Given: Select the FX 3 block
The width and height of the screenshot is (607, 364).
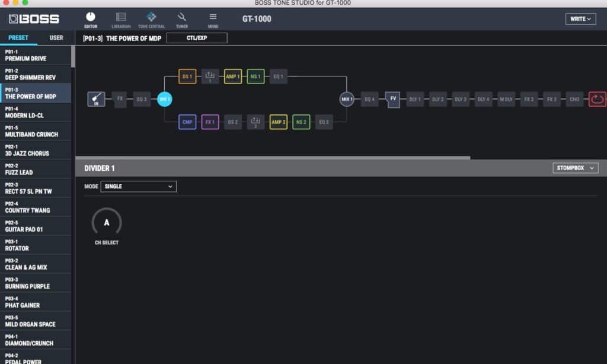Looking at the screenshot, I should [552, 99].
